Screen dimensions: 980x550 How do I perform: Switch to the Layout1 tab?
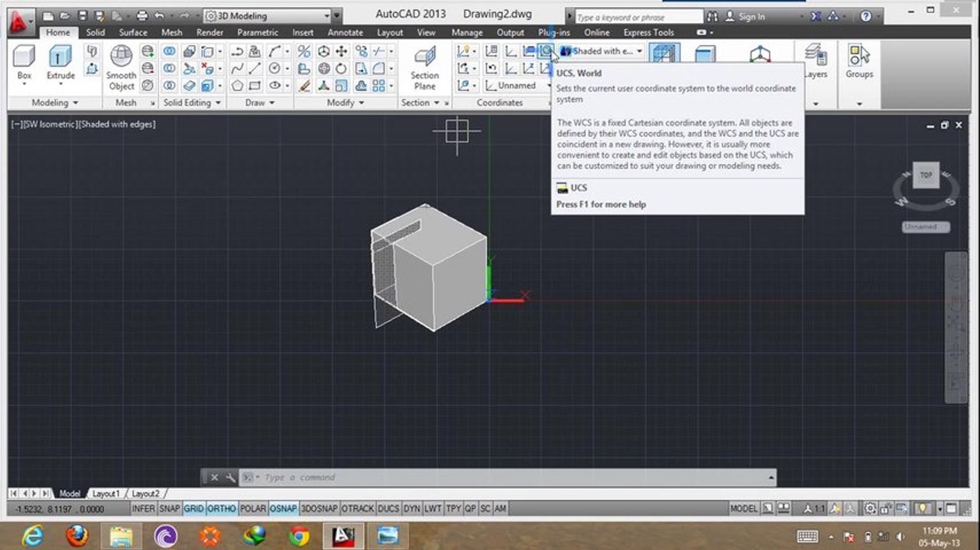coord(106,493)
